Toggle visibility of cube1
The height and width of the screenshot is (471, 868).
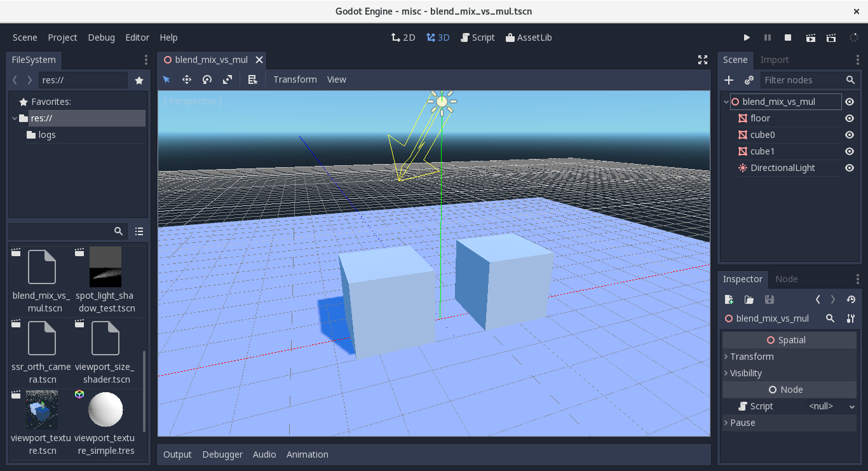coord(850,151)
